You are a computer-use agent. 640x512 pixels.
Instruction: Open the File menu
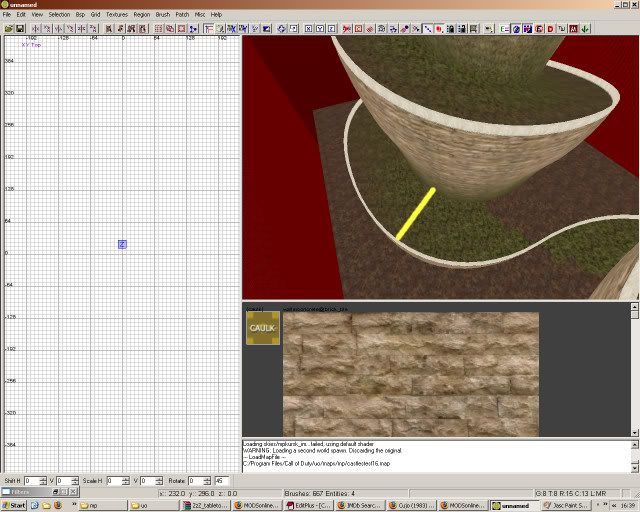click(x=7, y=15)
